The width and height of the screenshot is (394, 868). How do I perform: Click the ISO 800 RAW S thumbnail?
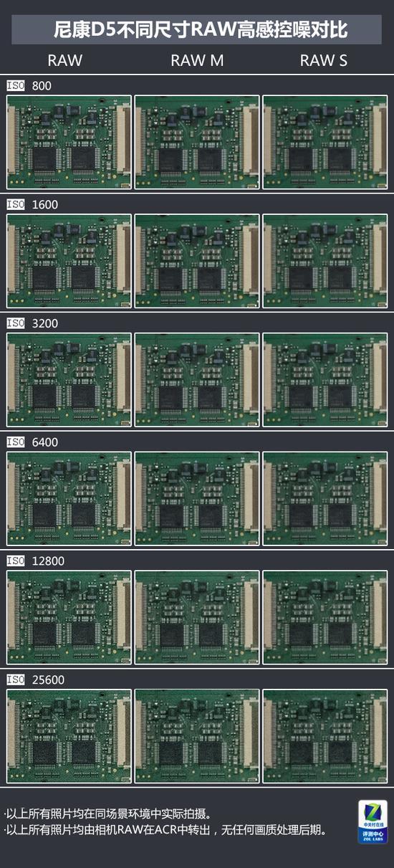tap(325, 143)
